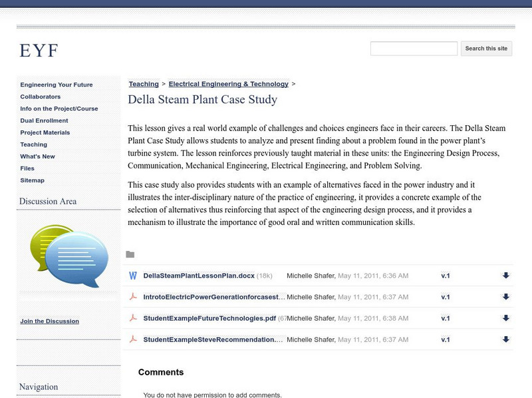This screenshot has height=398, width=532.
Task: Download StudentExampleFutureTechnologies.pdf via arrow icon
Action: click(x=505, y=318)
